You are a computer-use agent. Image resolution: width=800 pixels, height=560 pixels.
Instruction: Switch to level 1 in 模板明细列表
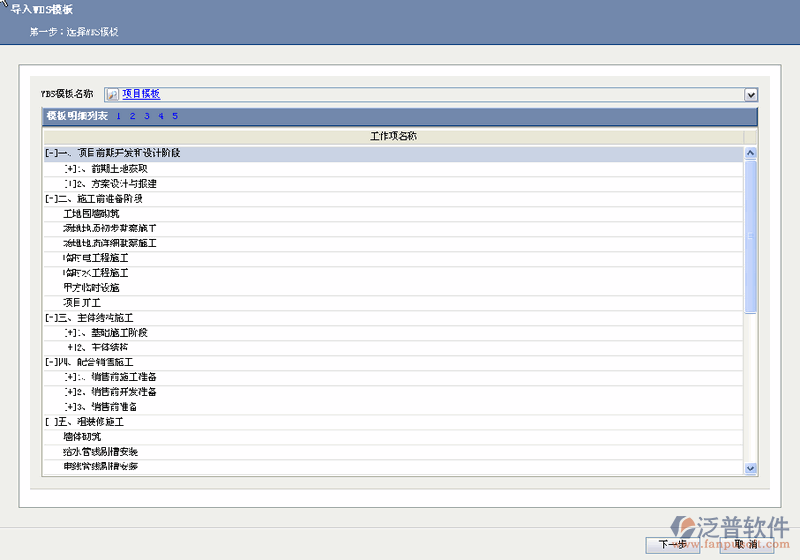tap(118, 116)
